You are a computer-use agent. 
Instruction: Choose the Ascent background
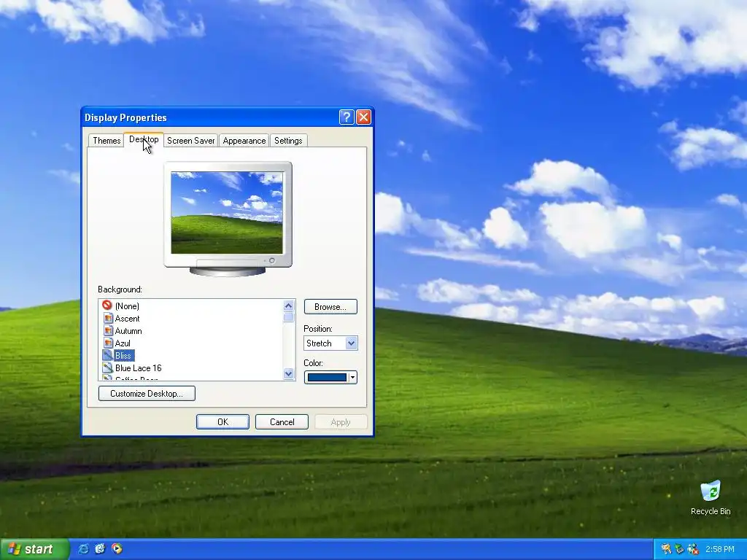[x=127, y=318]
